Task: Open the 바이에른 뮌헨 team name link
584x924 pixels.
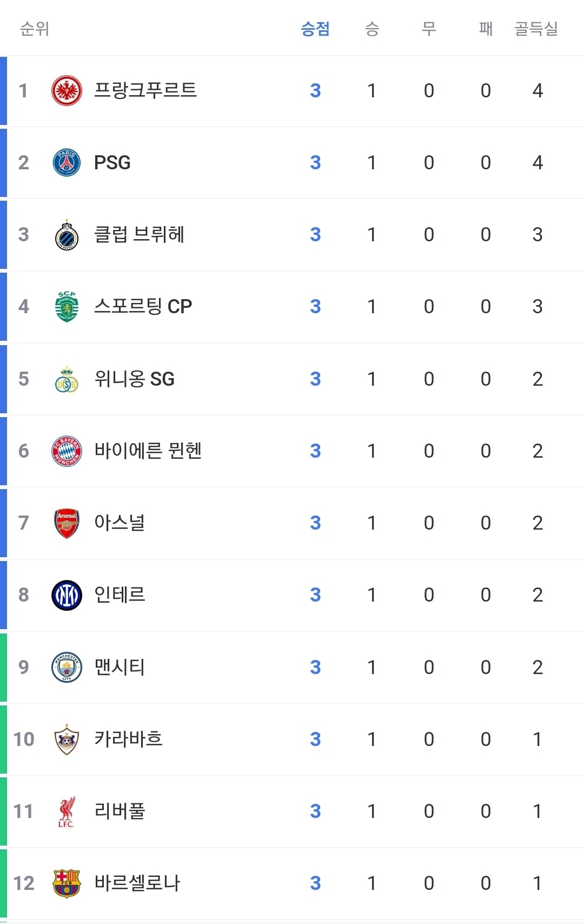Action: 148,451
